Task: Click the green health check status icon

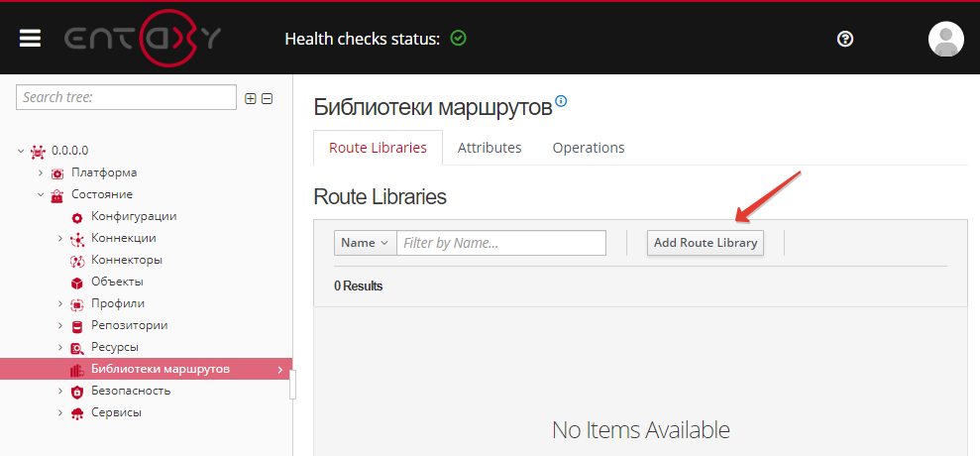Action: (458, 38)
